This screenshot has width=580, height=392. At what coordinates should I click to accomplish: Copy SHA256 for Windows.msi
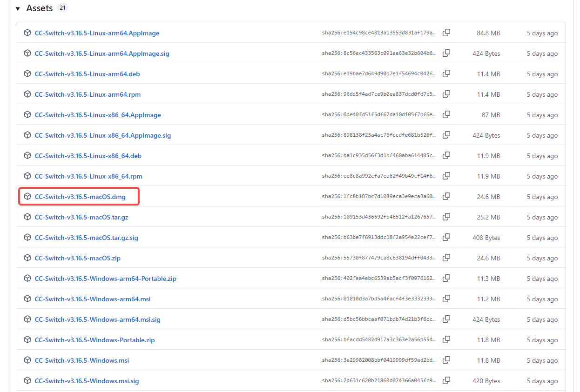pyautogui.click(x=446, y=360)
